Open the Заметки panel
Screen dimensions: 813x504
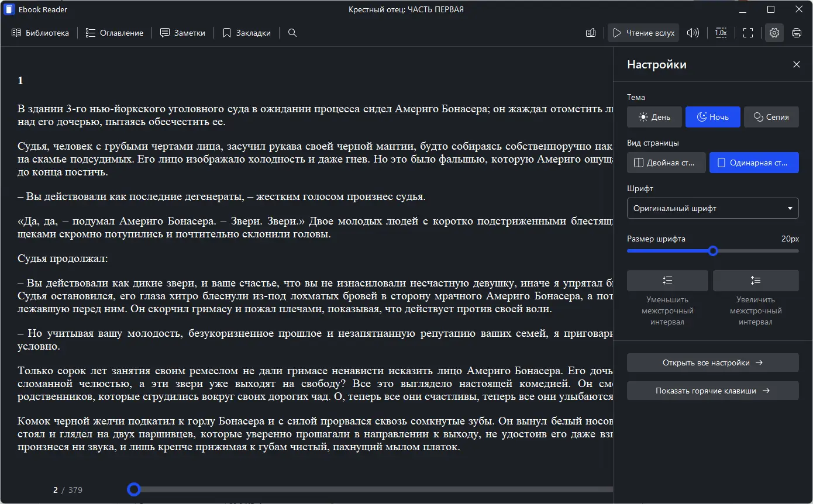[x=182, y=33]
